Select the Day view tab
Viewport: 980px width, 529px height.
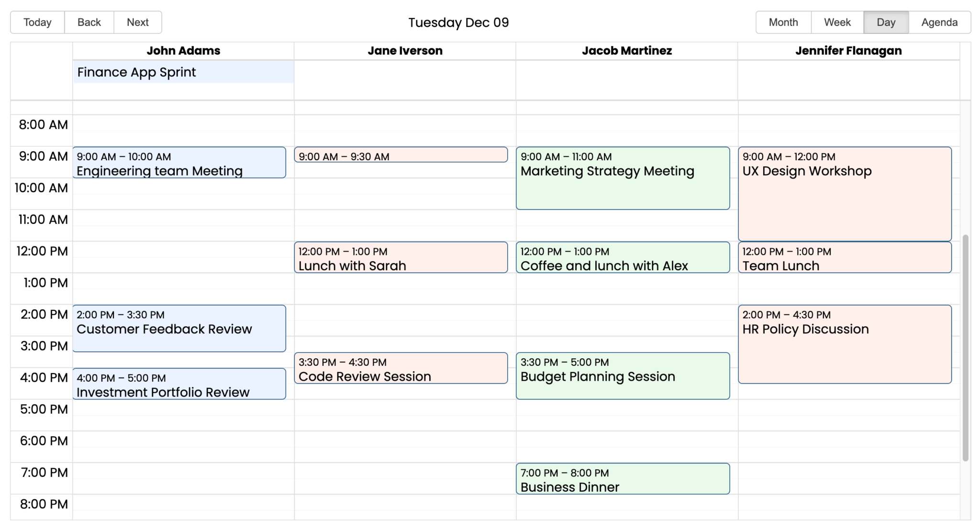pos(886,22)
